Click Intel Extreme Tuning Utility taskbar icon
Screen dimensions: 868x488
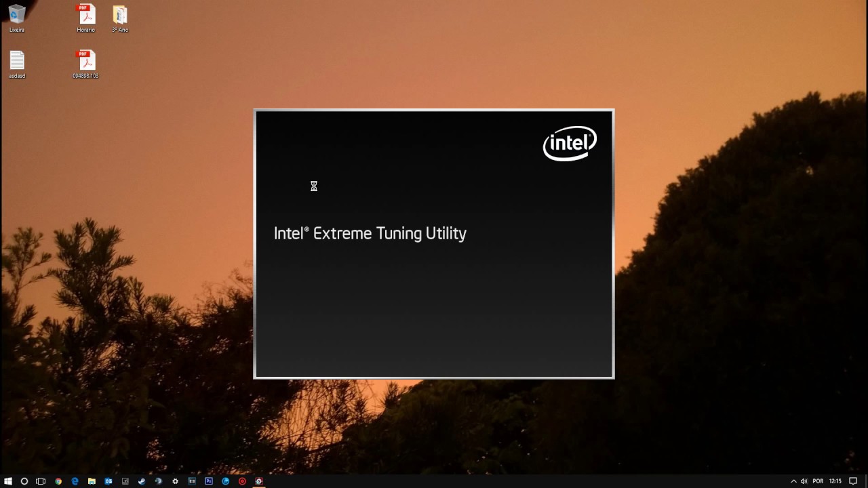click(x=259, y=481)
